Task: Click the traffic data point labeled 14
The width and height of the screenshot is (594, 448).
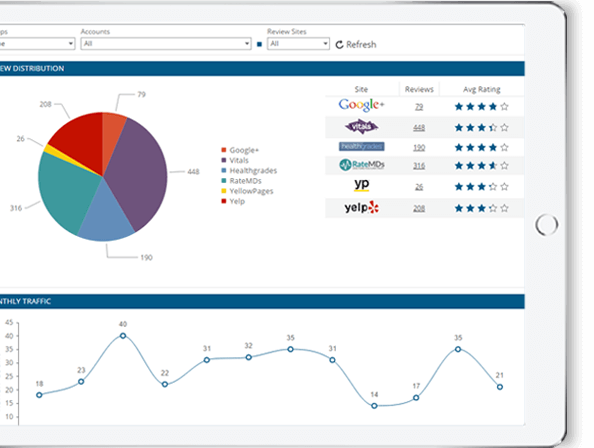Action: click(374, 406)
